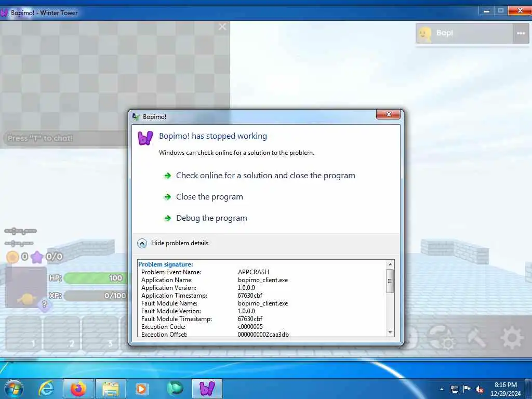Click green arrow beside Check online option
This screenshot has width=532, height=399.
point(167,176)
